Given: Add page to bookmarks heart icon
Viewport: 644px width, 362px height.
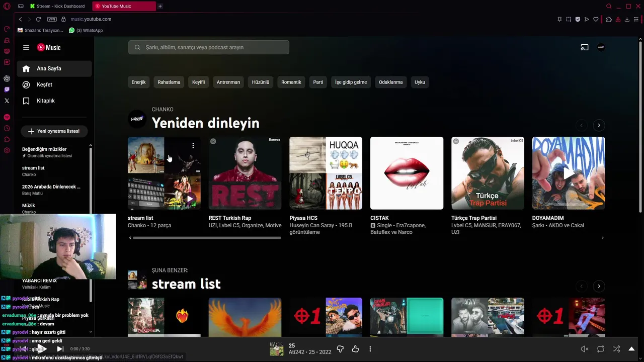Looking at the screenshot, I should [x=596, y=19].
